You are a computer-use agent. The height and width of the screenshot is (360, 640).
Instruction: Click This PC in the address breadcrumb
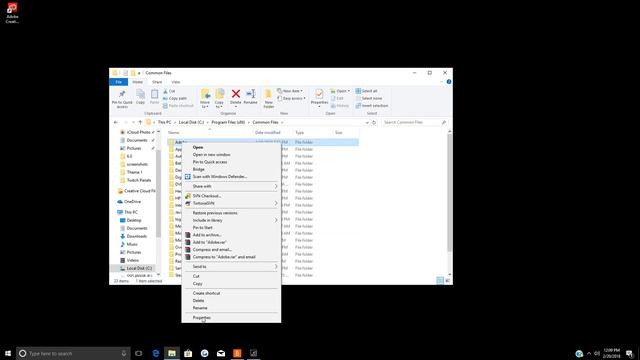164,122
